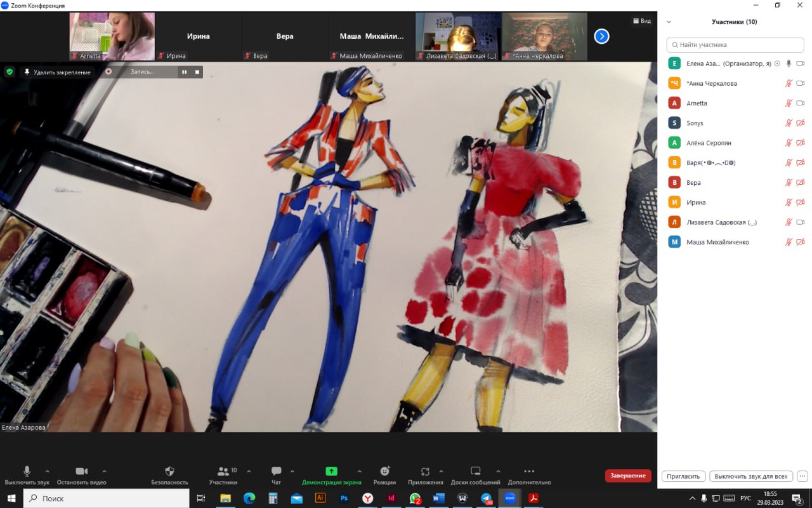Click Выключить звук для всех button
The image size is (812, 508).
pyautogui.click(x=750, y=476)
